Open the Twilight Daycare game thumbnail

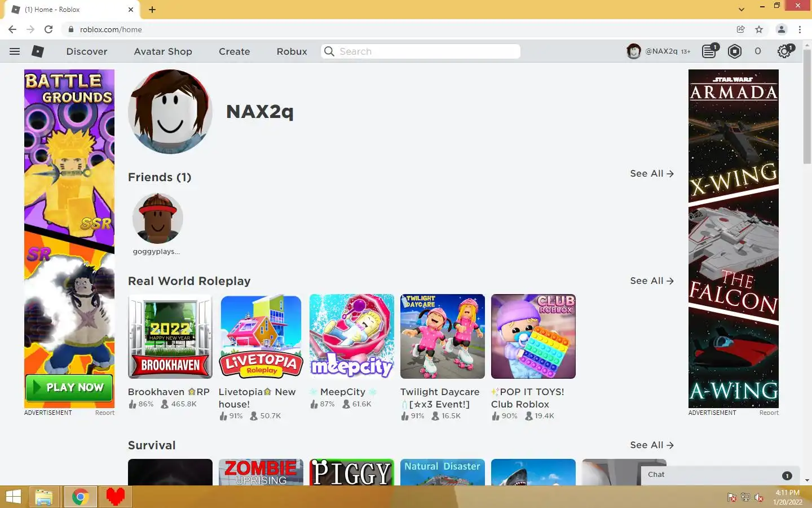pyautogui.click(x=443, y=336)
